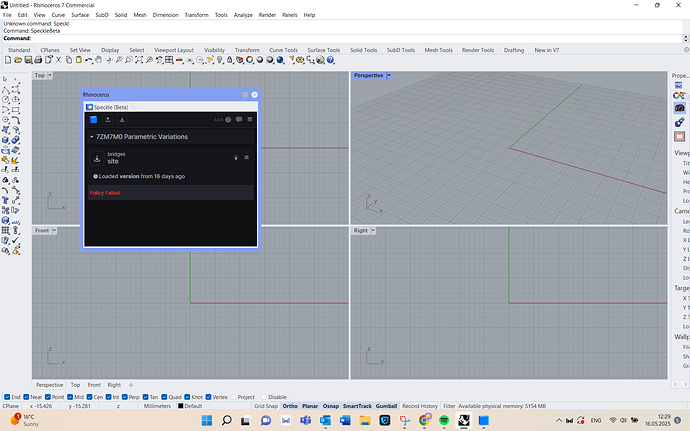Click the Speckle feedback chat icon
This screenshot has width=690, height=431.
[x=239, y=119]
